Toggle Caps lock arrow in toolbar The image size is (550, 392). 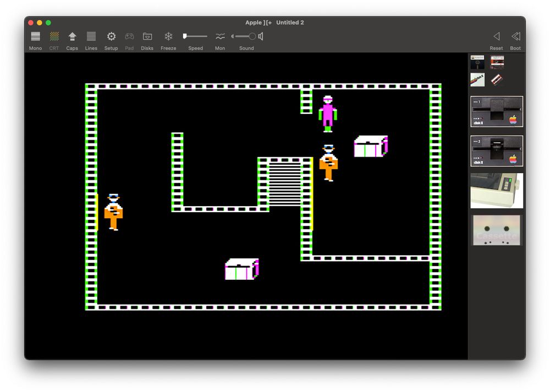pos(72,36)
